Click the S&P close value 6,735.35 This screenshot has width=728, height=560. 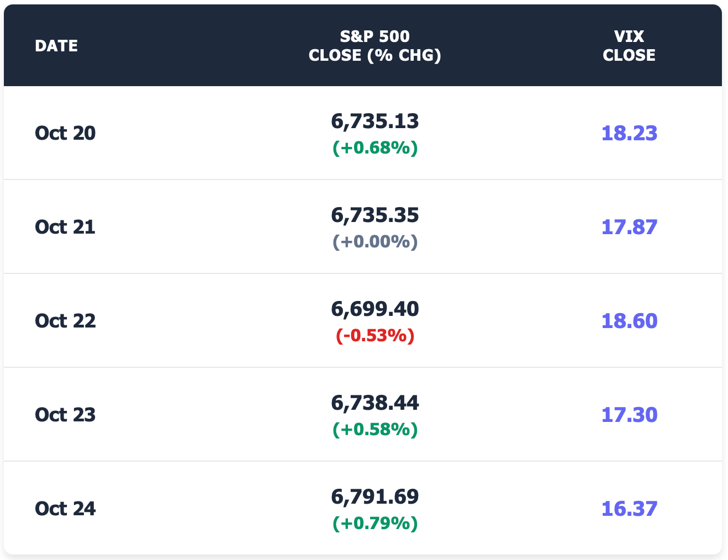point(375,215)
